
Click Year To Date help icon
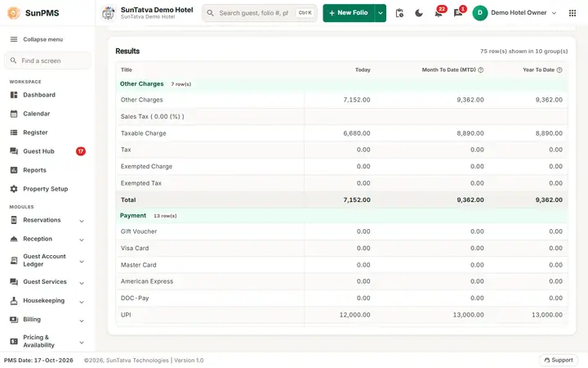click(559, 70)
